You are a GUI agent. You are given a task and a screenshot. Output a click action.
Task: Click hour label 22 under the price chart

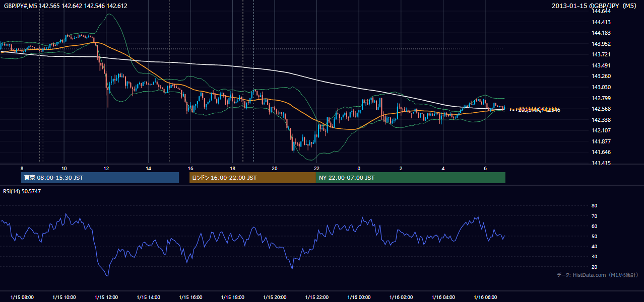coord(317,168)
